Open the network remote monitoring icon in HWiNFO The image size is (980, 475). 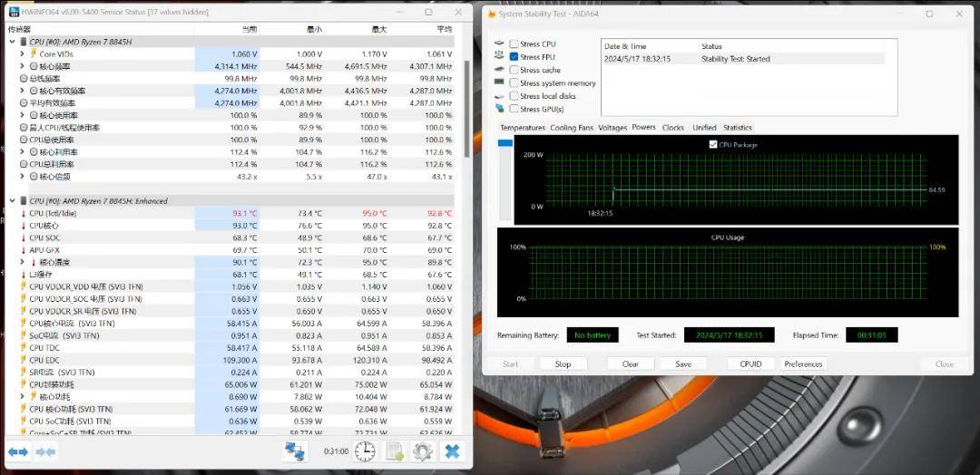click(x=295, y=451)
